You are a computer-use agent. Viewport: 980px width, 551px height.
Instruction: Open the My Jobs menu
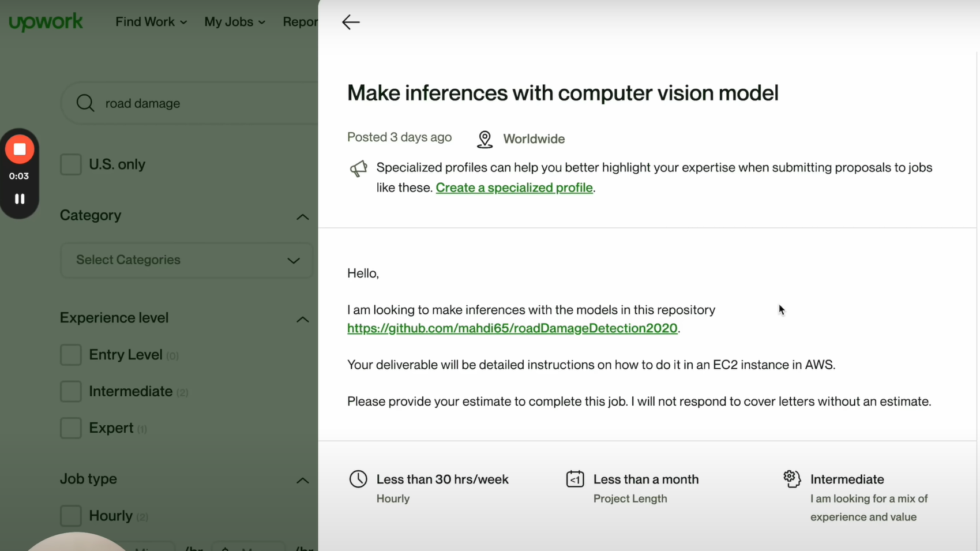coord(235,22)
